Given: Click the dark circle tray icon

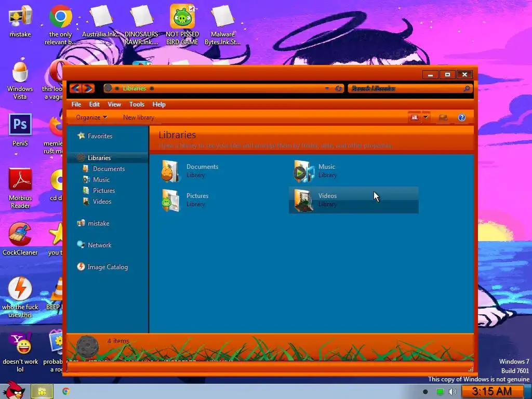Looking at the screenshot, I should (425, 392).
